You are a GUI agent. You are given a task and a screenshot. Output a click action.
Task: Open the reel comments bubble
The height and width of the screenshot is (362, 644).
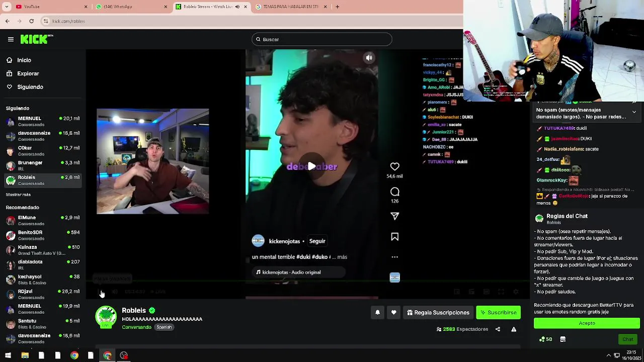pyautogui.click(x=394, y=192)
